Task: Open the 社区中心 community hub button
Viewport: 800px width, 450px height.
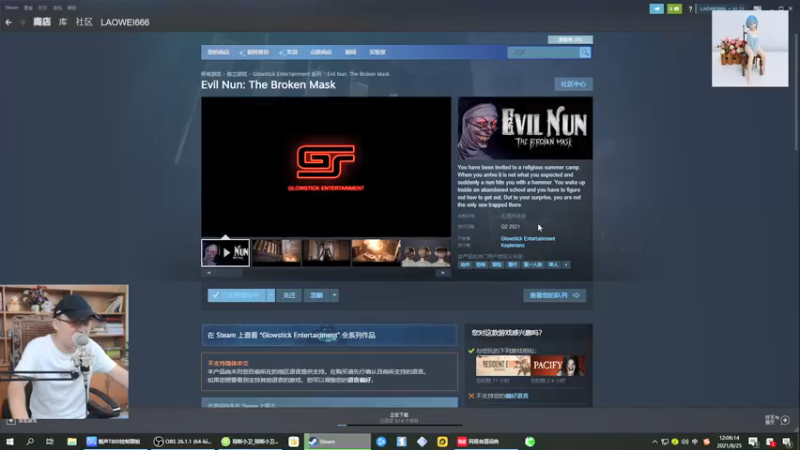Action: (x=573, y=84)
